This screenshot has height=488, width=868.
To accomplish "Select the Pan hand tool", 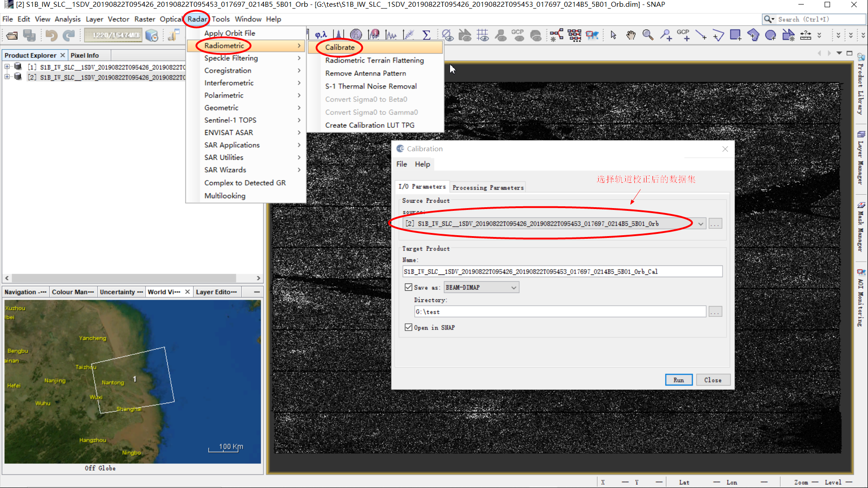I will 631,35.
